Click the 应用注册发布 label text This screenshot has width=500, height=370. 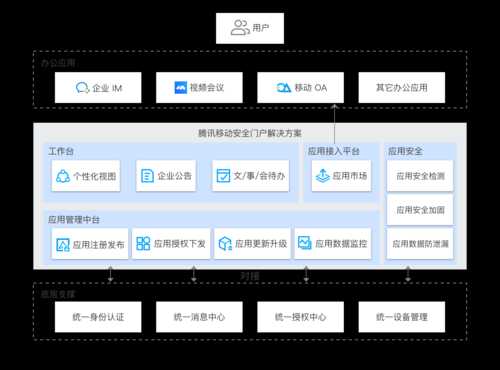98,245
